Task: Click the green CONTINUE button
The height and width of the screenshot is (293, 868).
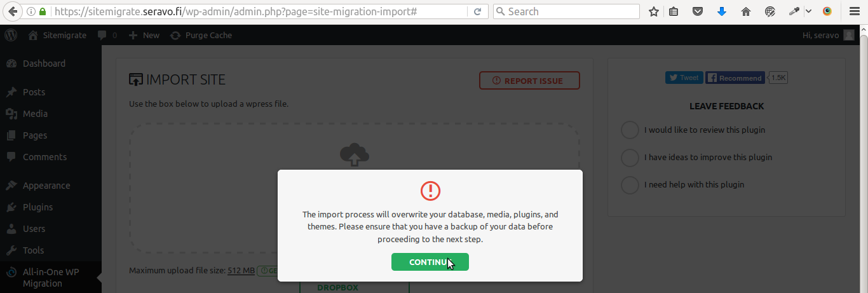Action: pos(430,262)
